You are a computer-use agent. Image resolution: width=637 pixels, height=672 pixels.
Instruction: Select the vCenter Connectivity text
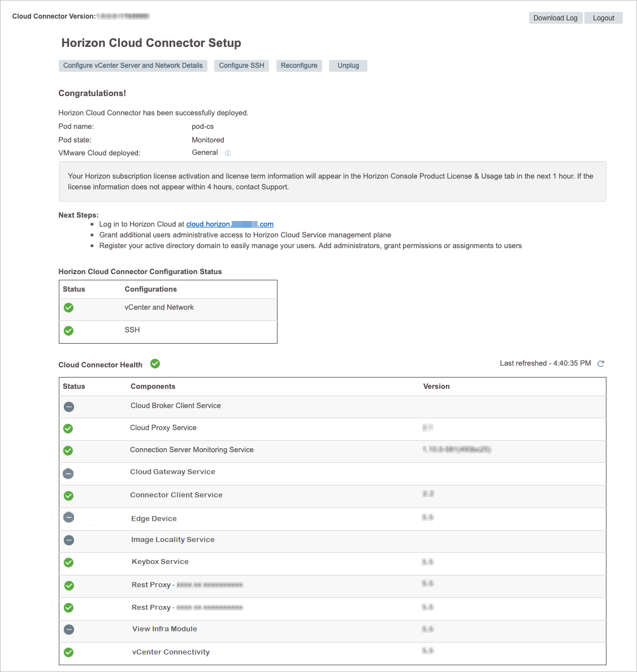tap(171, 652)
